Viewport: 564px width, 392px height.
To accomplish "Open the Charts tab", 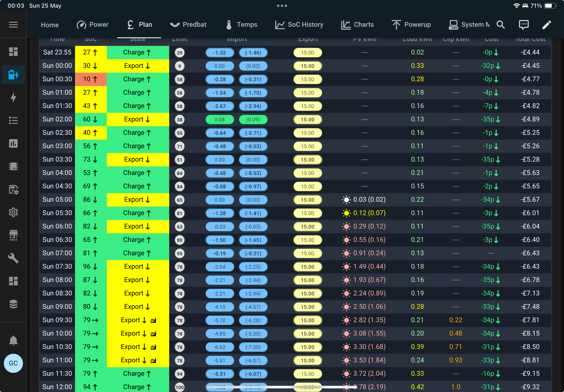I will [358, 25].
